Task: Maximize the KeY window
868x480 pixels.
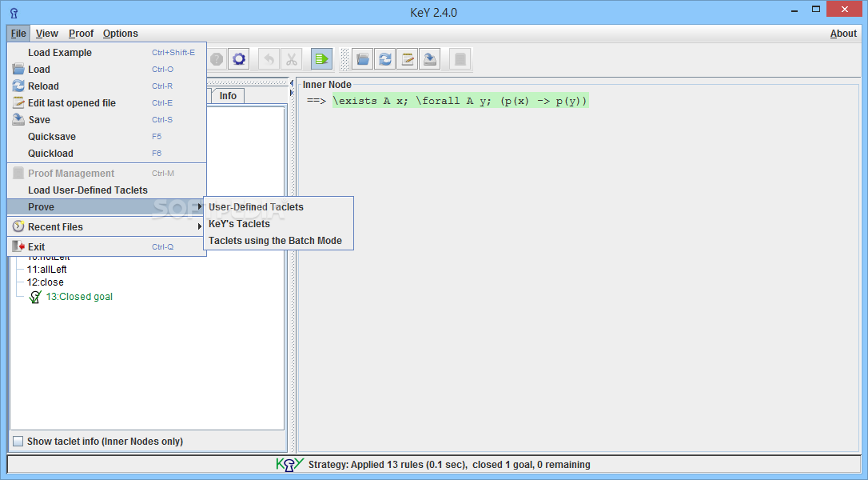Action: coord(816,10)
